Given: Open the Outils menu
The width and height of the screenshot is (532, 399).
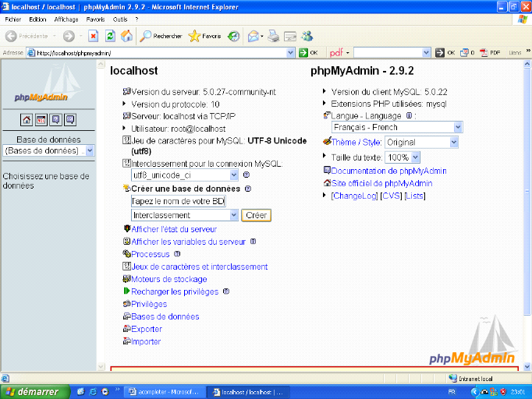Looking at the screenshot, I should pyautogui.click(x=120, y=19).
